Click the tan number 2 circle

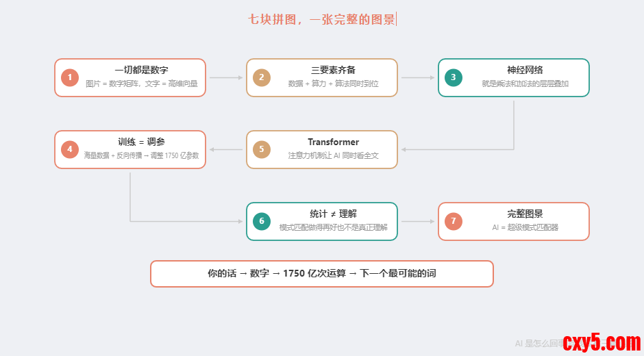261,77
